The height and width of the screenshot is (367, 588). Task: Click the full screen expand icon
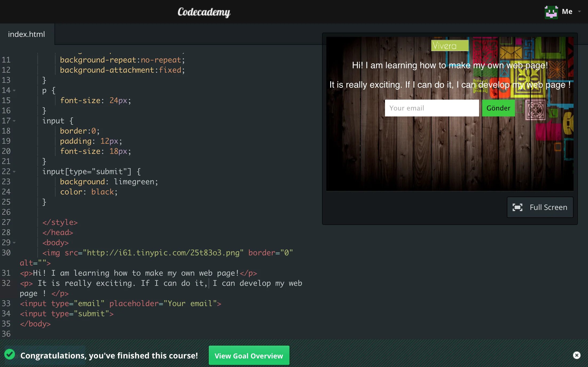tap(517, 207)
